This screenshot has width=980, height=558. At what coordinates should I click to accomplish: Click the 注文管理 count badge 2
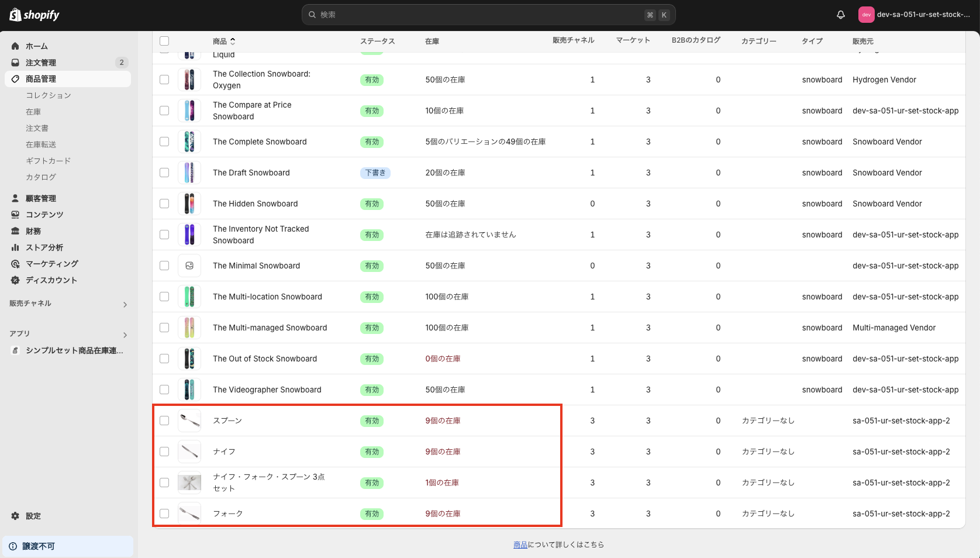[x=122, y=63]
